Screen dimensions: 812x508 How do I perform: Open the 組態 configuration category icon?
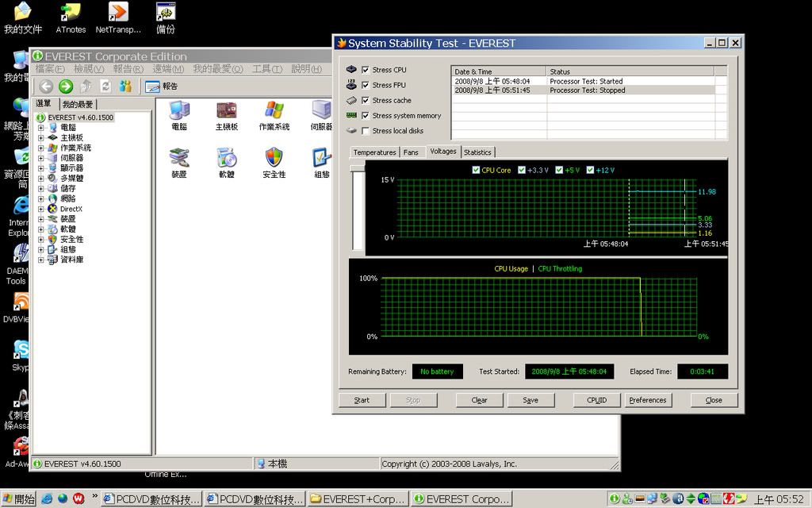[321, 164]
